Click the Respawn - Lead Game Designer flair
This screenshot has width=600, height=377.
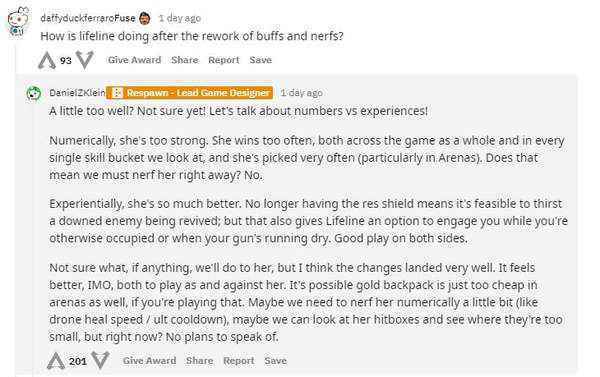pos(189,93)
